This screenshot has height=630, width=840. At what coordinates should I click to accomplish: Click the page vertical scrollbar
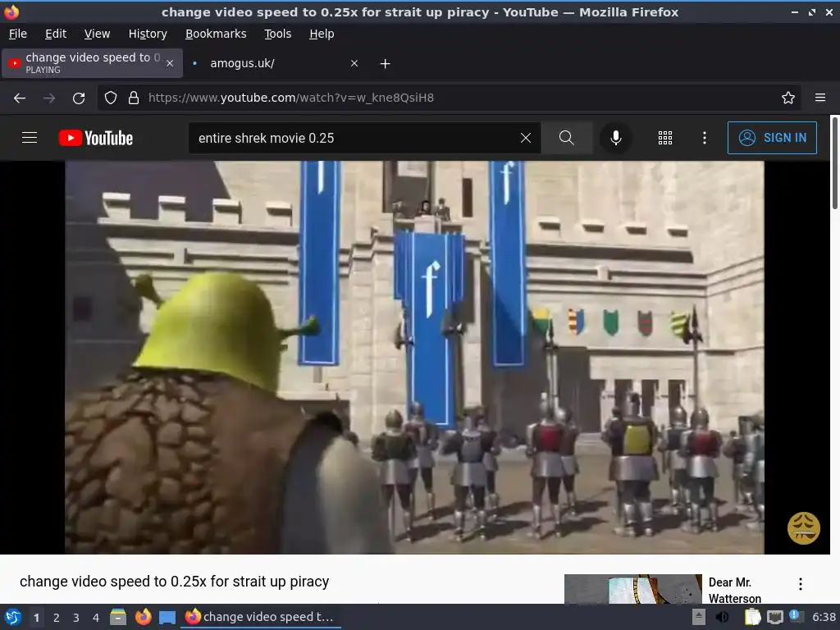click(x=834, y=163)
